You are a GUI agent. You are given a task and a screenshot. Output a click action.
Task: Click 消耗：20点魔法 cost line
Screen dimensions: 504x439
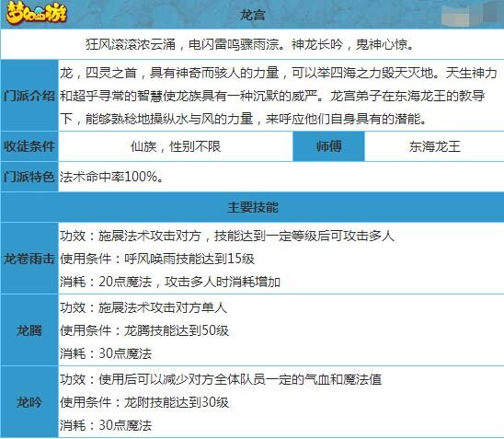tap(170, 282)
